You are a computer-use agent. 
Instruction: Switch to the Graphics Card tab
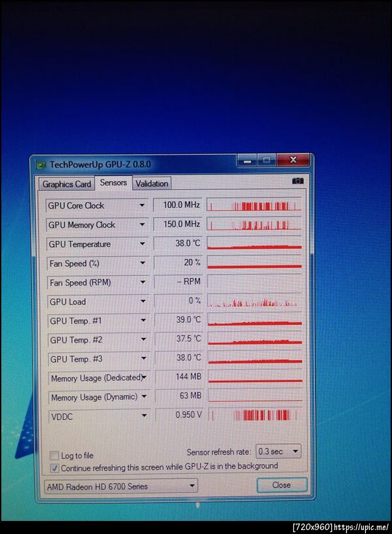(67, 184)
